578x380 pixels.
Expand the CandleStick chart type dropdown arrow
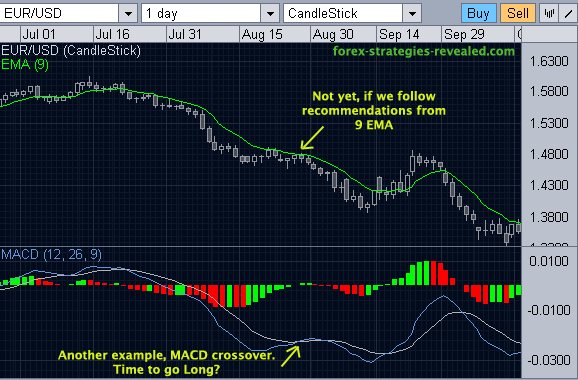[x=412, y=14]
